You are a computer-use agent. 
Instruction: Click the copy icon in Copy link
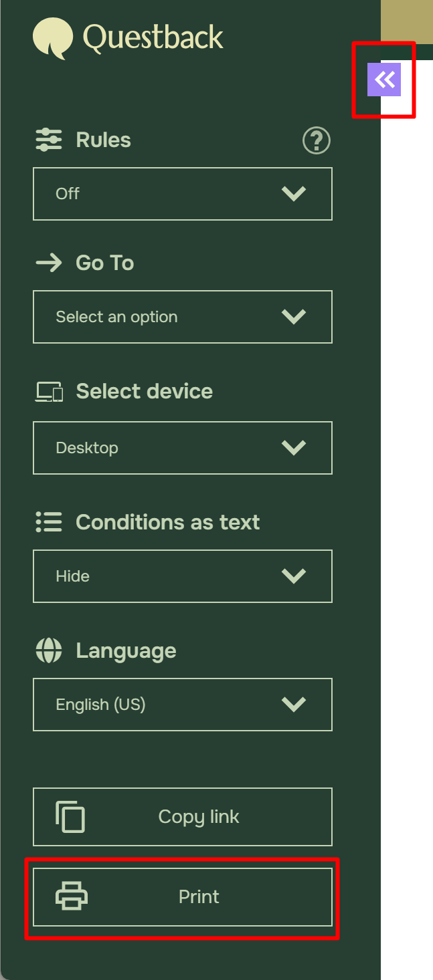70,816
